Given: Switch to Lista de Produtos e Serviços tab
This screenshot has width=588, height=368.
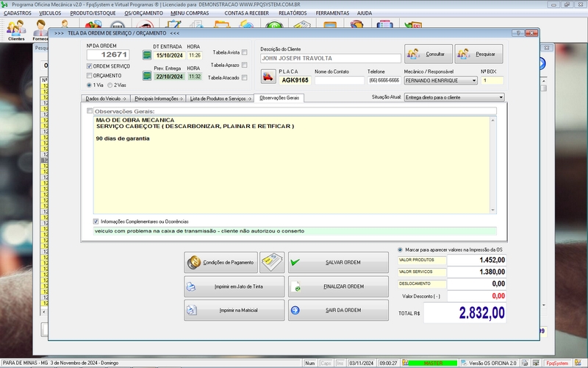Looking at the screenshot, I should tap(220, 99).
